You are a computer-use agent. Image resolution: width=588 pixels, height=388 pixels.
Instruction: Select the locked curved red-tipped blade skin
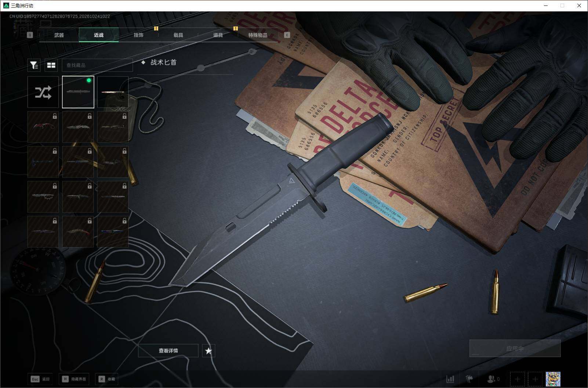[78, 231]
